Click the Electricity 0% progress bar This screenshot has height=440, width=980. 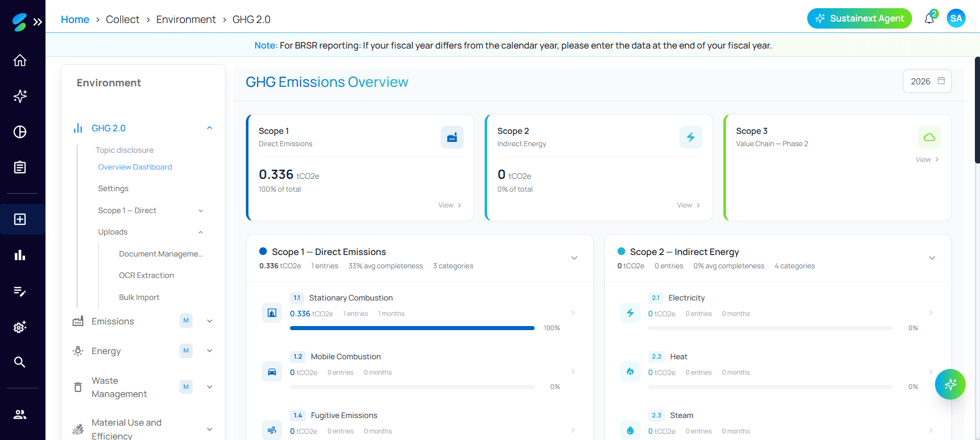(x=770, y=328)
